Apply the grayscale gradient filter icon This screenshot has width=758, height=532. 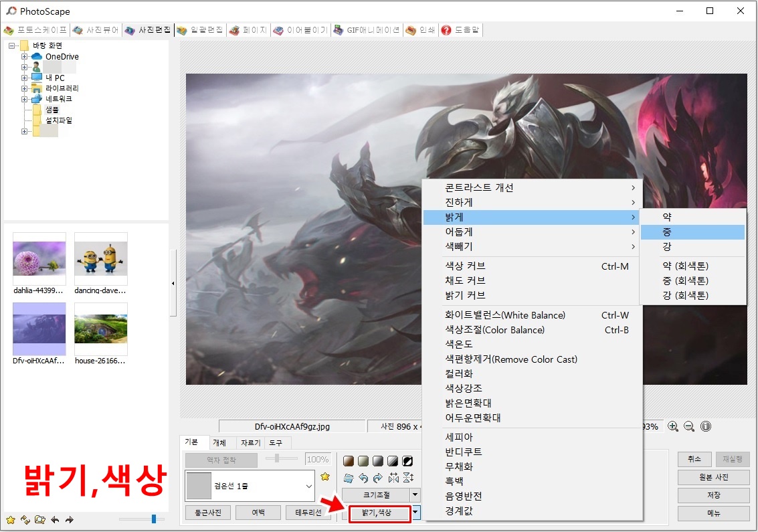pyautogui.click(x=378, y=461)
